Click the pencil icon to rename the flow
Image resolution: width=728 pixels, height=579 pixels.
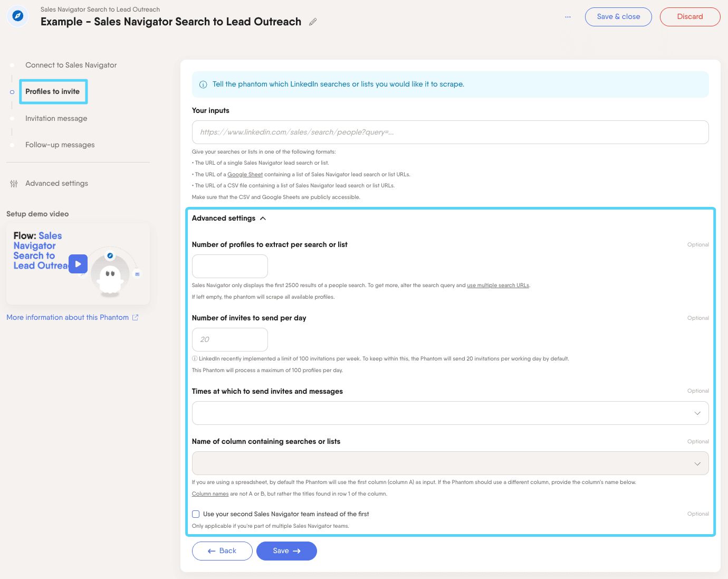click(313, 22)
